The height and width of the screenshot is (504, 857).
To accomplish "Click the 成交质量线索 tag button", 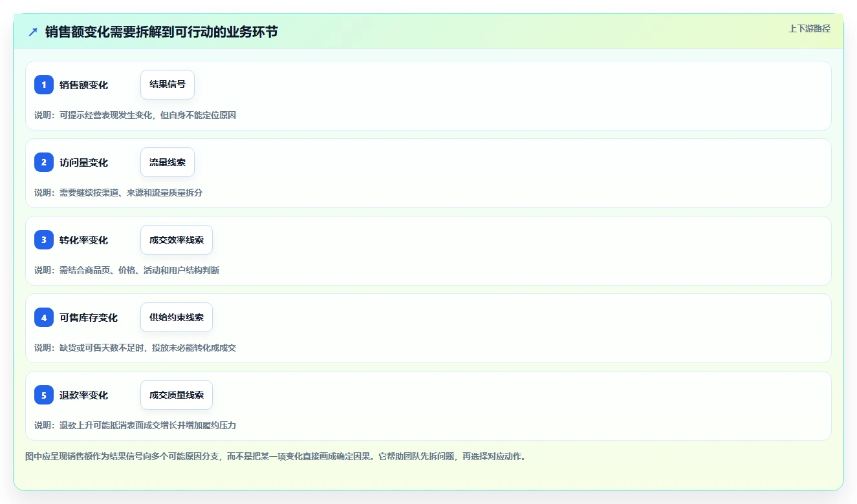I will pos(177,395).
